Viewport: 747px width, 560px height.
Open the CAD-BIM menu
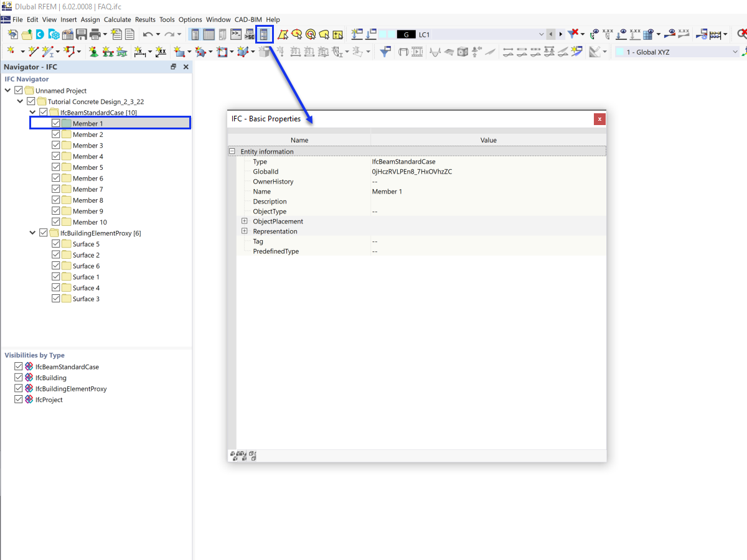(248, 19)
